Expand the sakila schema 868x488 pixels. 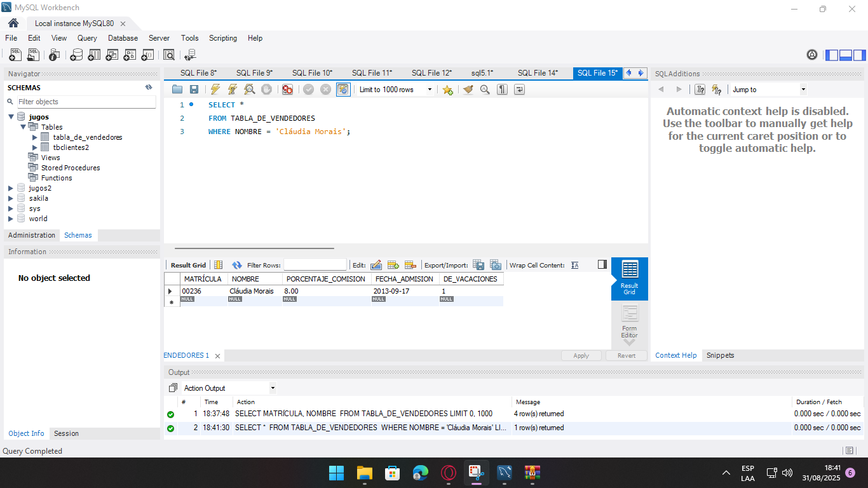11,198
